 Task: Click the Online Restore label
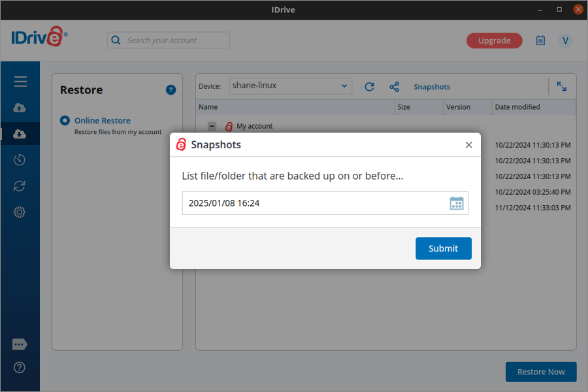pos(103,121)
